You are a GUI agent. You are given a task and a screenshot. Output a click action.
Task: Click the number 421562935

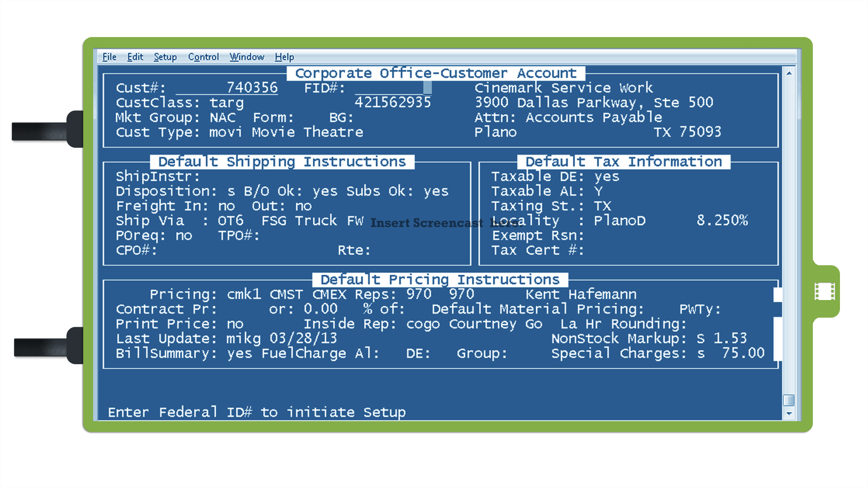pos(393,102)
